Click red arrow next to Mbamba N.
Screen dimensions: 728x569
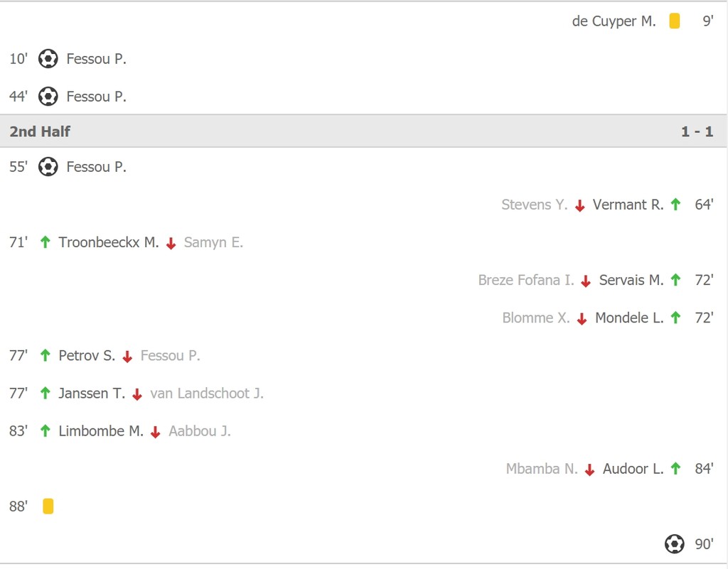pos(589,470)
